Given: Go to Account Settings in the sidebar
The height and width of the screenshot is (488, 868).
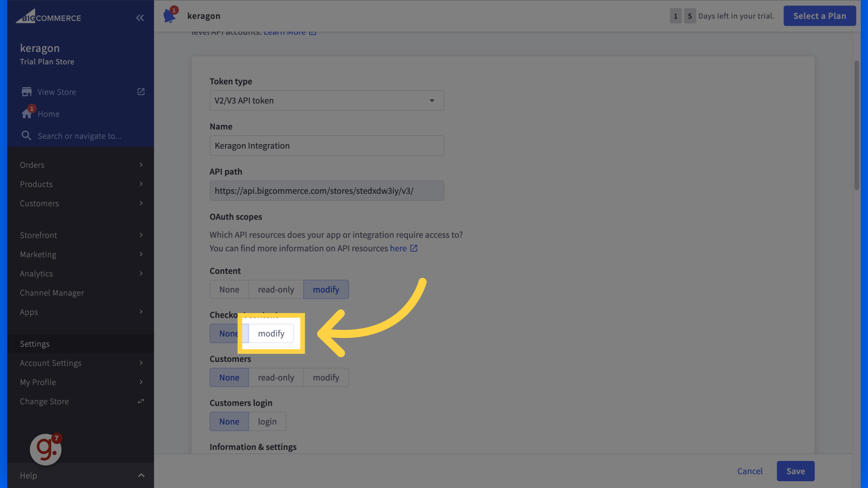Looking at the screenshot, I should [x=51, y=363].
